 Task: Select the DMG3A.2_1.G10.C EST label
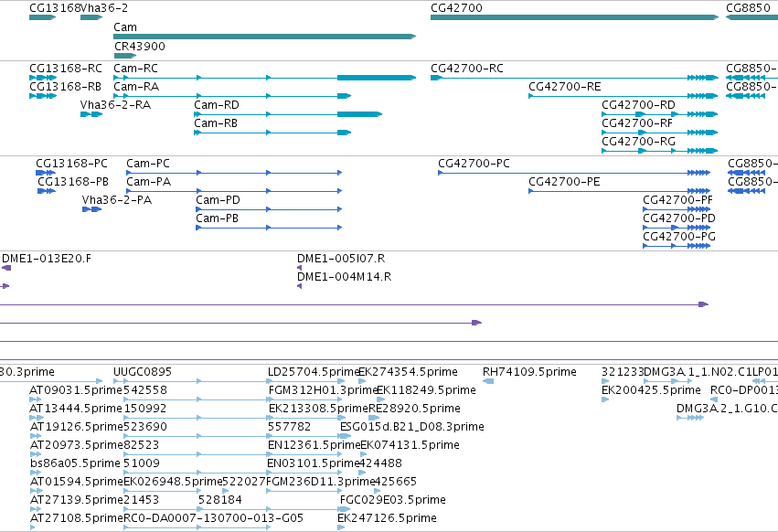727,409
